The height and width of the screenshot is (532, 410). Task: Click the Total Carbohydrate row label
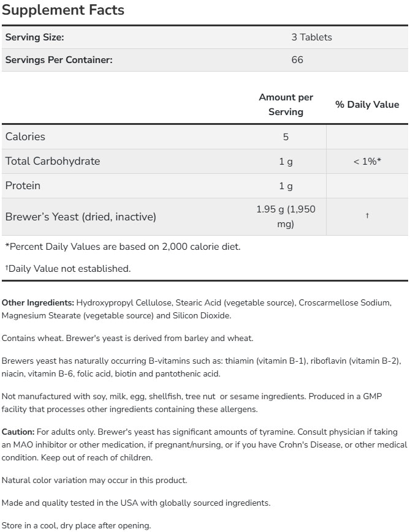(x=53, y=161)
